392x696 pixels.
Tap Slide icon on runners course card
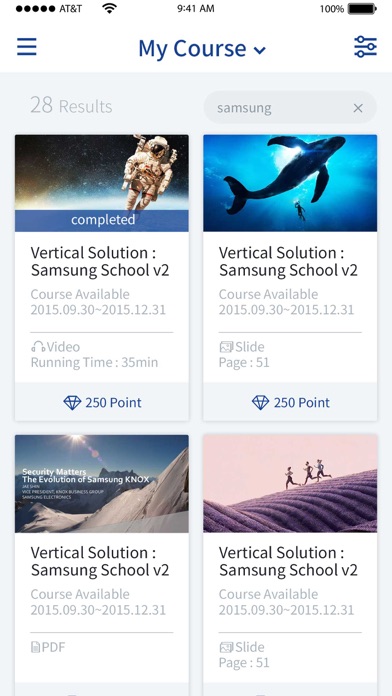coord(226,647)
